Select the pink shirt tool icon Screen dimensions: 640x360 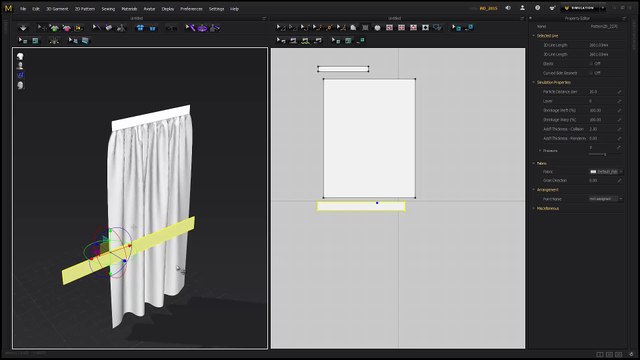(x=67, y=28)
